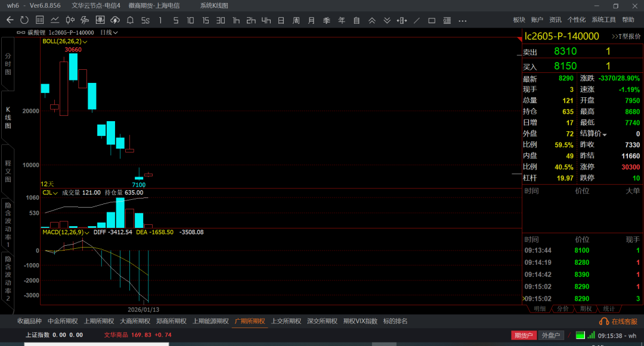The height and width of the screenshot is (346, 644).
Task: Switch to the 上期所期权 tab
Action: 98,321
